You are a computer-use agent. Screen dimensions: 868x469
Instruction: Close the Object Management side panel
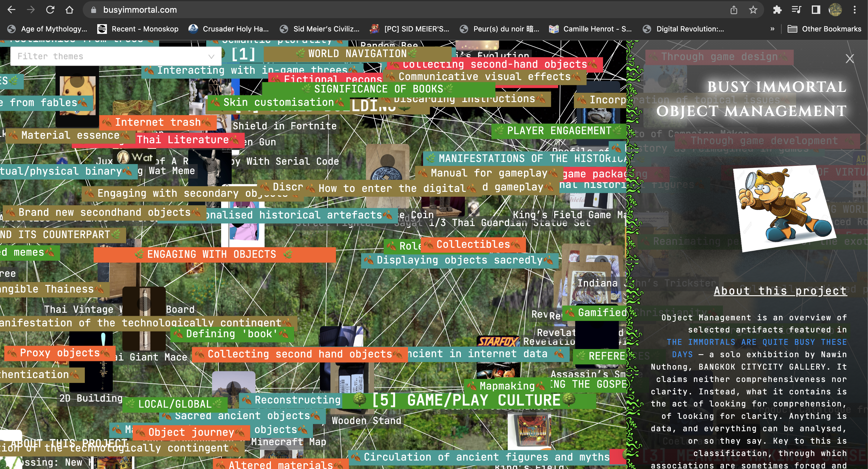coord(850,59)
